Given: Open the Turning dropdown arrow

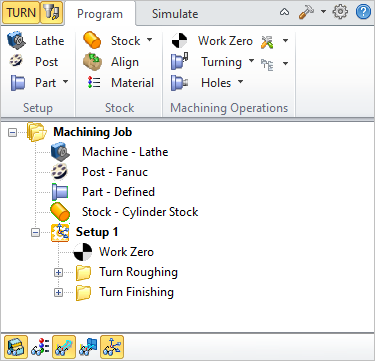Looking at the screenshot, I should (252, 61).
